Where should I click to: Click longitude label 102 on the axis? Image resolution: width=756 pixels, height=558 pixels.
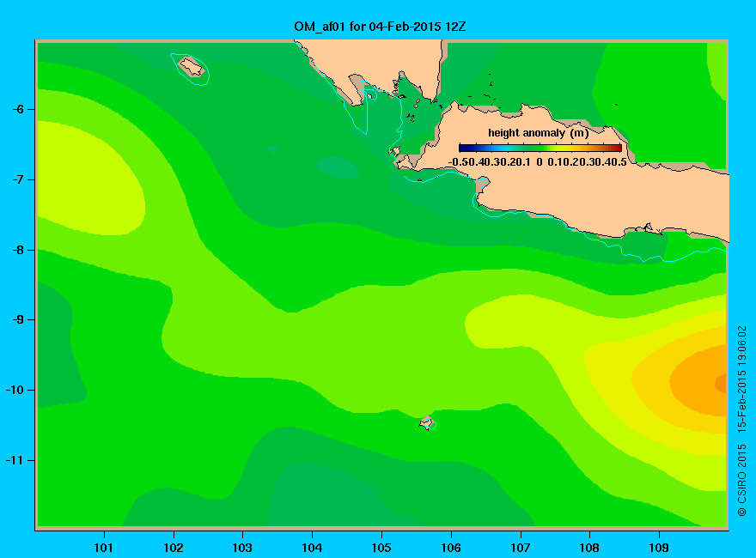[x=173, y=548]
